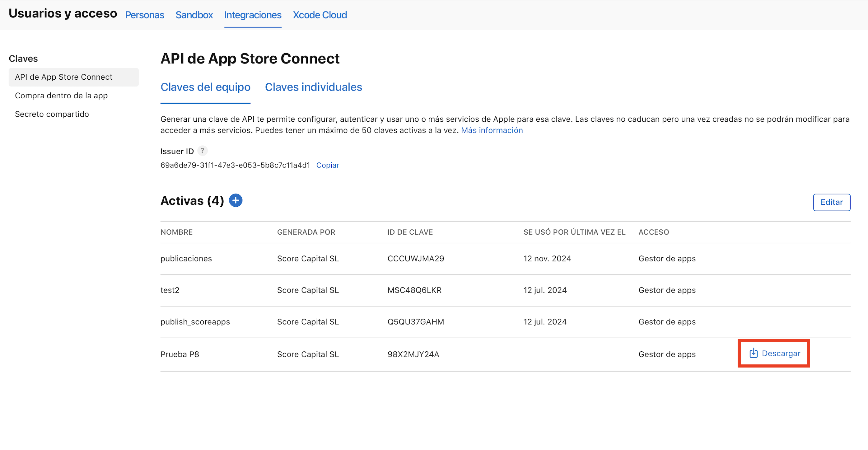Click the API de App Store Connect heading

(x=250, y=59)
